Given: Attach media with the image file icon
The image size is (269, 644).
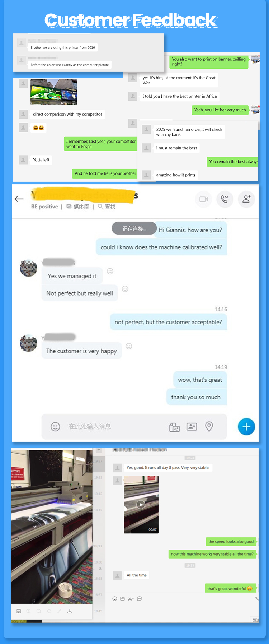Looking at the screenshot, I should point(174,427).
